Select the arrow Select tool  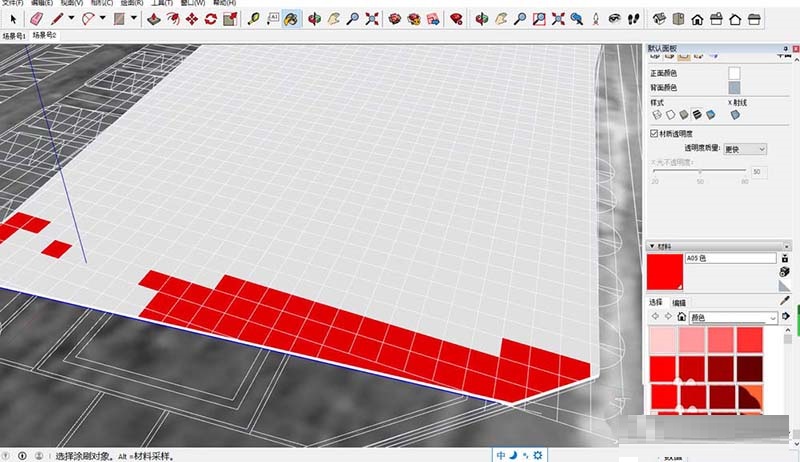(13, 19)
